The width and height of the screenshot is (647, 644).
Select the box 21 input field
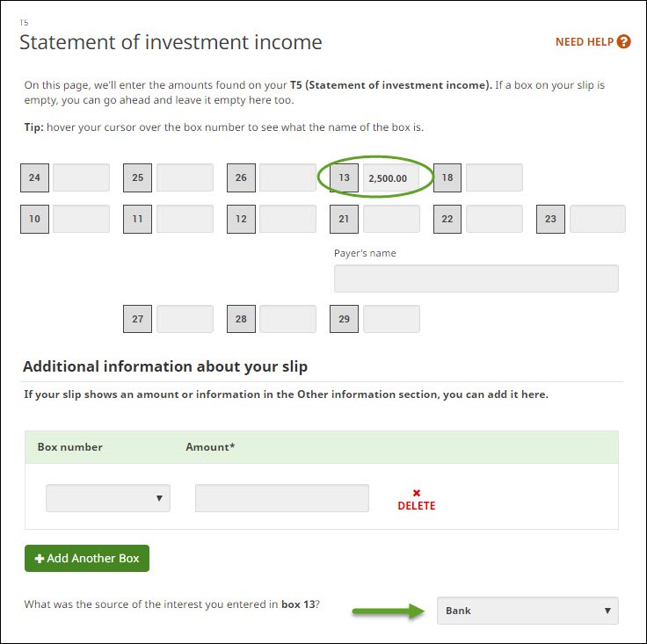(x=391, y=219)
